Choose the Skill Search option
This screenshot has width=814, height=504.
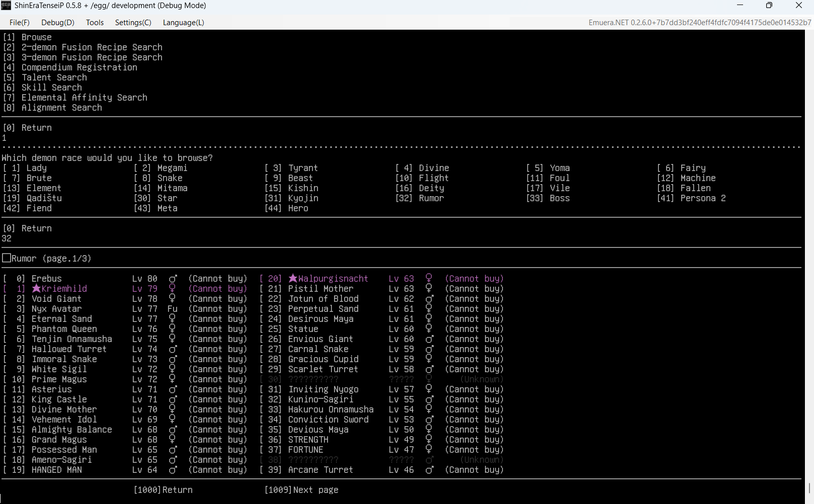[x=42, y=88]
